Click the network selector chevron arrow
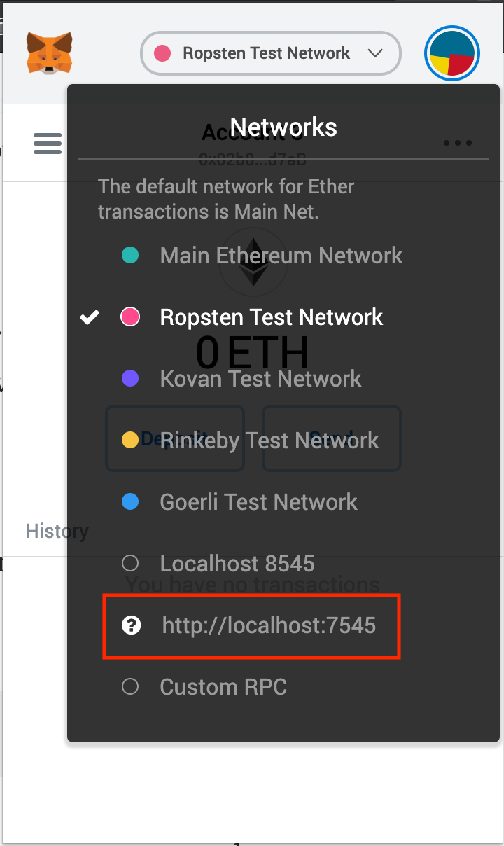This screenshot has height=846, width=504. point(375,53)
